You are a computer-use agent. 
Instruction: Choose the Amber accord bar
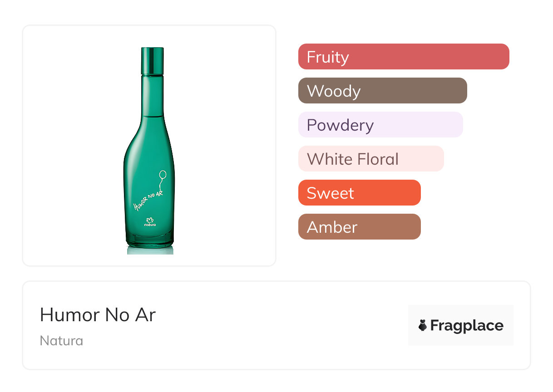pyautogui.click(x=359, y=227)
